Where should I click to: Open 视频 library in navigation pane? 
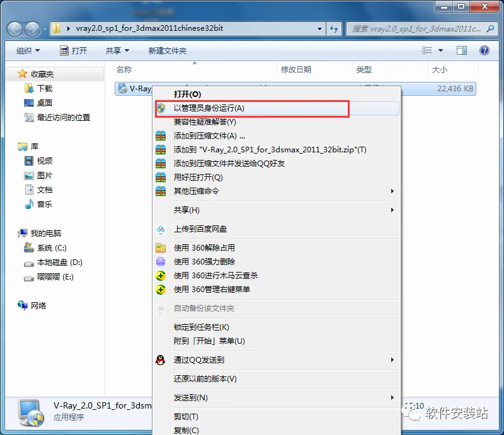point(38,161)
